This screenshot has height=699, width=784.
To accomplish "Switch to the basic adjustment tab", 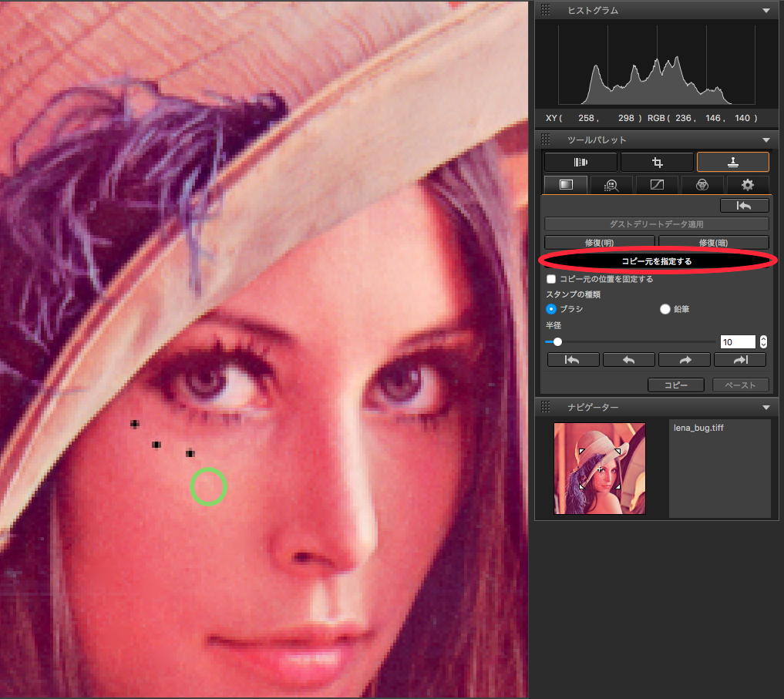I will pyautogui.click(x=566, y=184).
